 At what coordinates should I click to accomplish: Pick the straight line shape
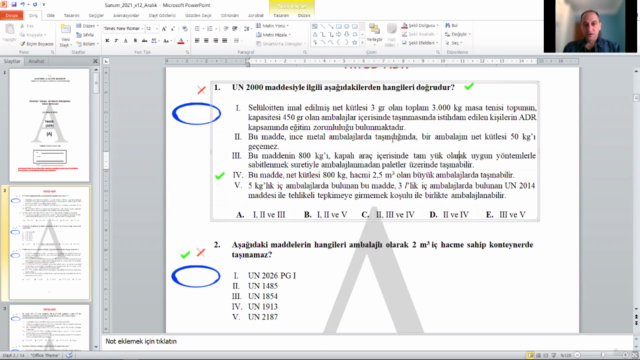pos(322,26)
